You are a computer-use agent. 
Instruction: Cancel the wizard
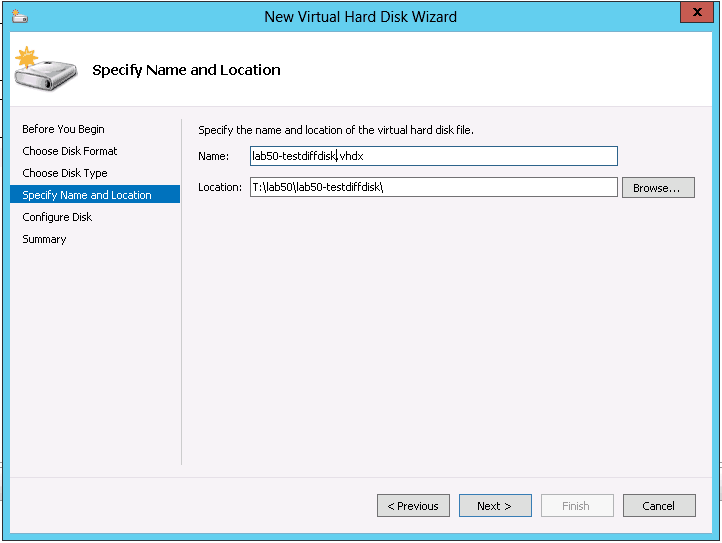click(x=658, y=506)
